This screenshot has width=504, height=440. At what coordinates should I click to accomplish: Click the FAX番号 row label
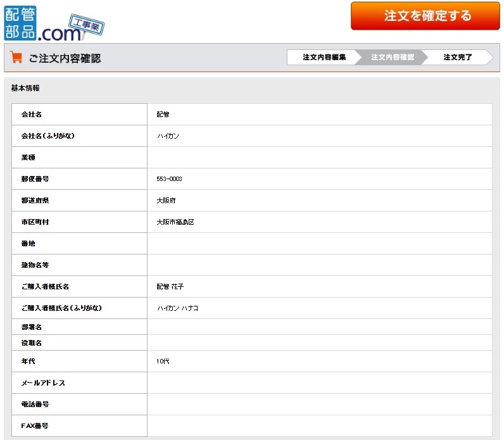coord(35,426)
